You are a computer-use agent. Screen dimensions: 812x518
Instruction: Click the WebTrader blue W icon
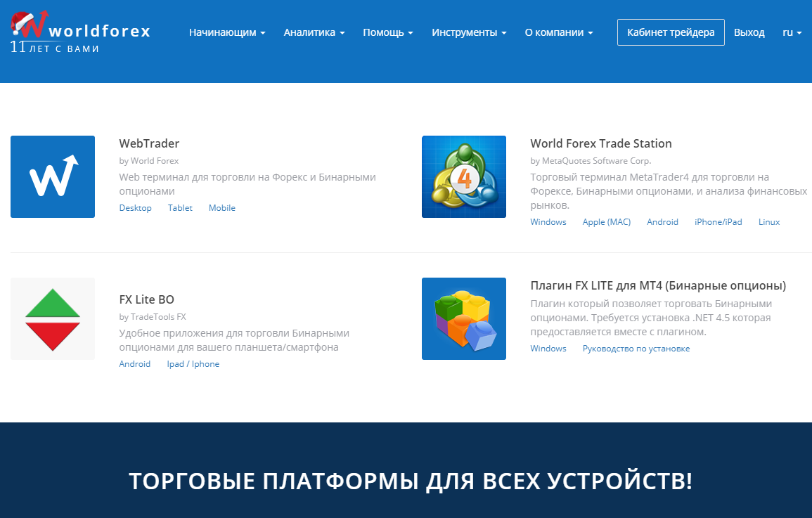[53, 176]
